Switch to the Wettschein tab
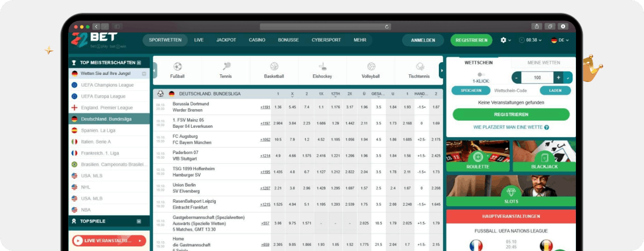This screenshot has height=251, width=644. pyautogui.click(x=478, y=62)
